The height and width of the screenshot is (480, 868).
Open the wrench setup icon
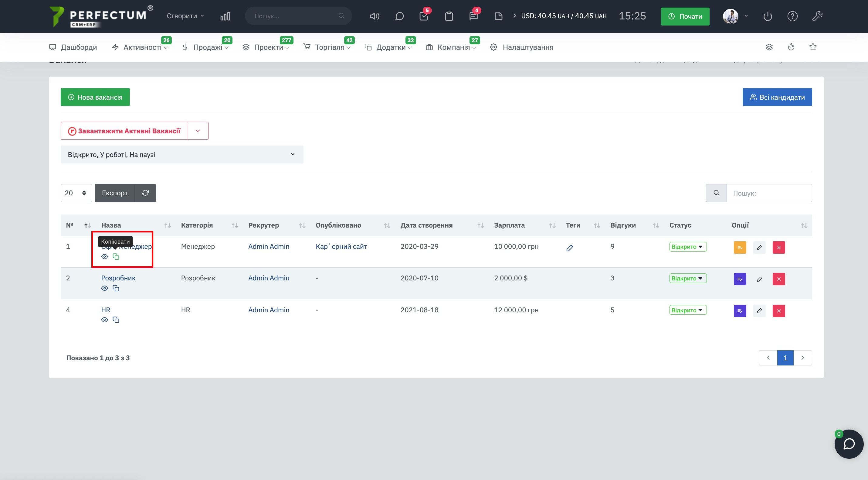817,16
